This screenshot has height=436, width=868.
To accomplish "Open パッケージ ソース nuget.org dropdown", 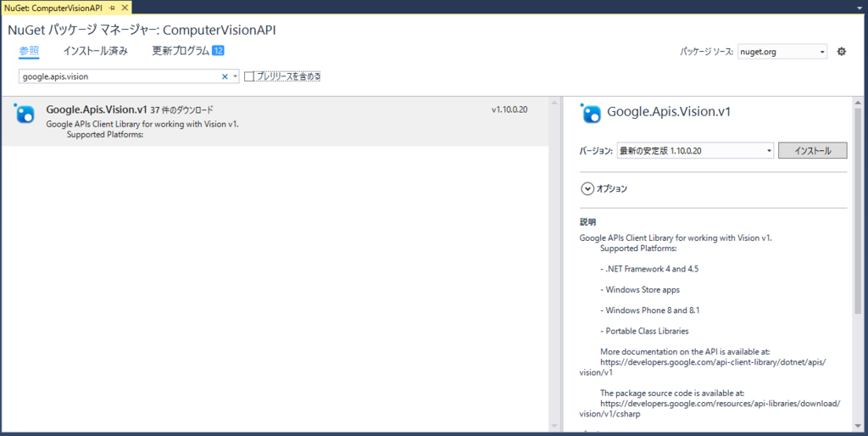I will [x=782, y=52].
